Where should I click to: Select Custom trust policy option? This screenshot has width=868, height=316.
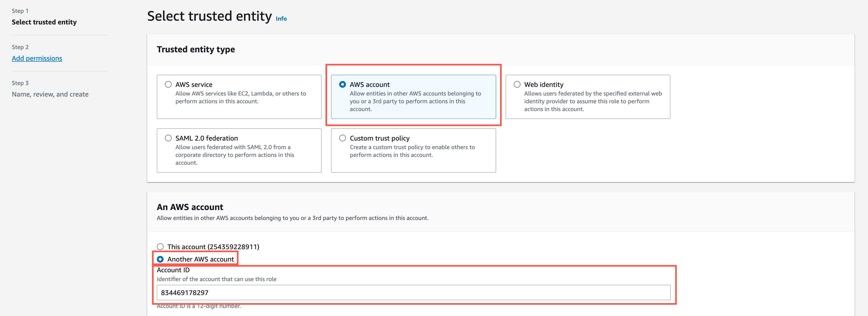pyautogui.click(x=342, y=138)
